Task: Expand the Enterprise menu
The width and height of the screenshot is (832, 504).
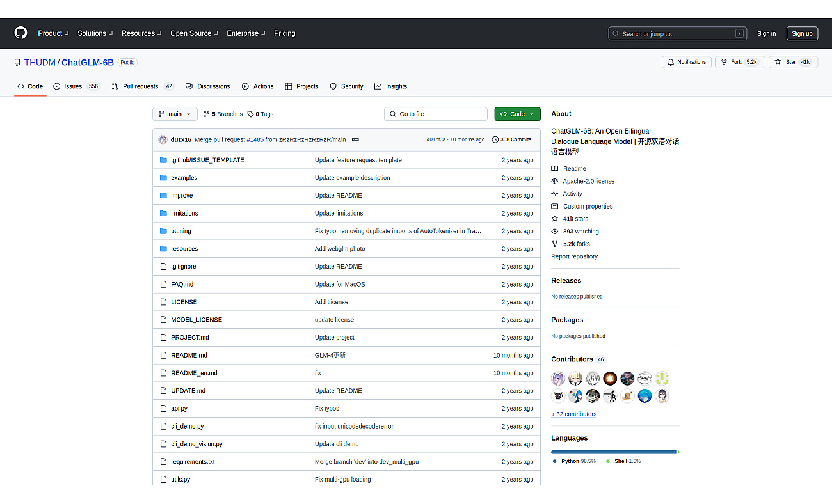Action: (x=246, y=33)
